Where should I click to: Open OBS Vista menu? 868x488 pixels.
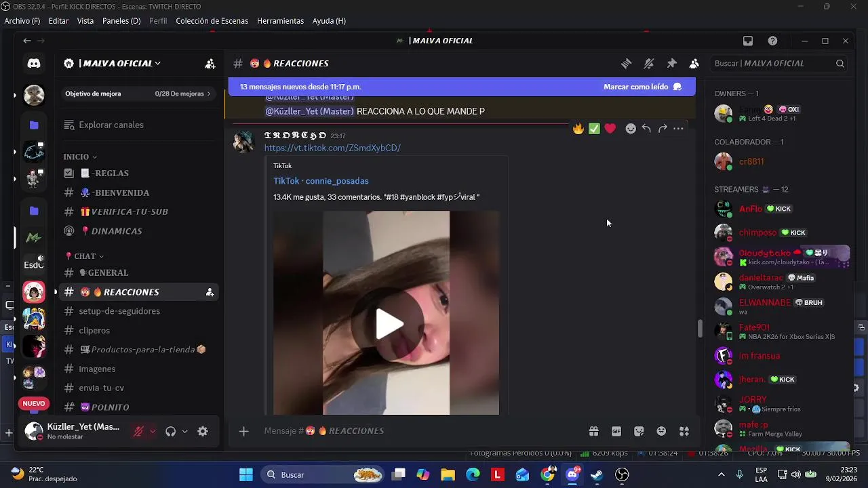(85, 21)
